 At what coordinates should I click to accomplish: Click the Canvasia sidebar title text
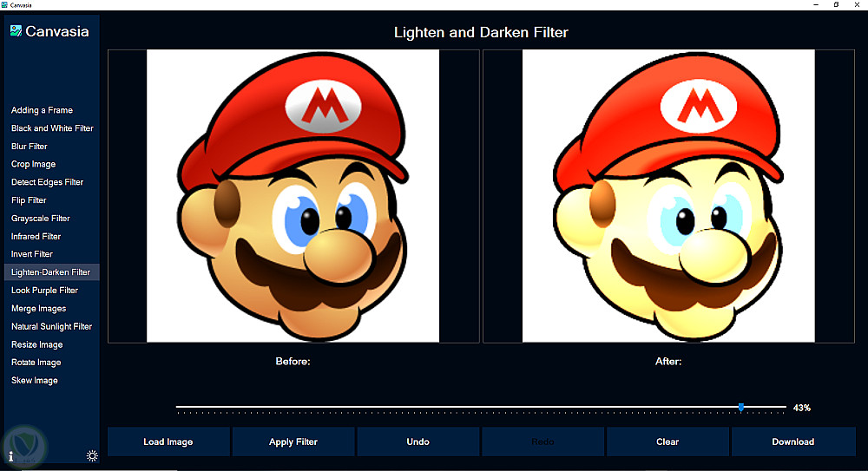pyautogui.click(x=57, y=31)
